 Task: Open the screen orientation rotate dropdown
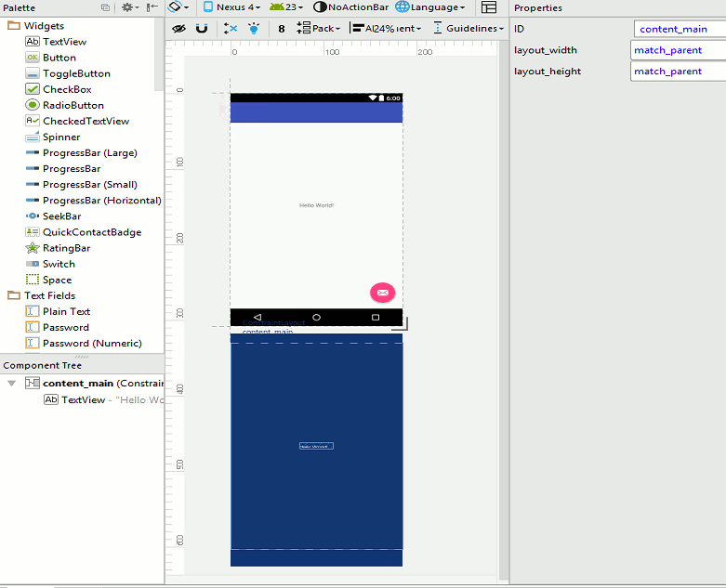(178, 7)
